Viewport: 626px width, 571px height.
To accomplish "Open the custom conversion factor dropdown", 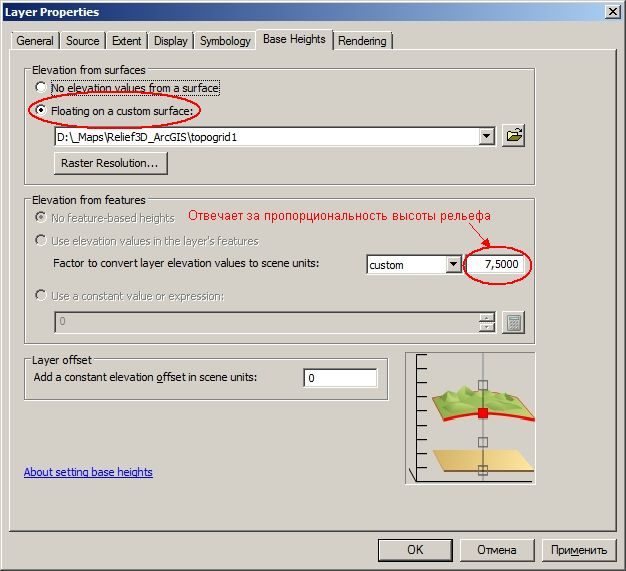I will [454, 264].
